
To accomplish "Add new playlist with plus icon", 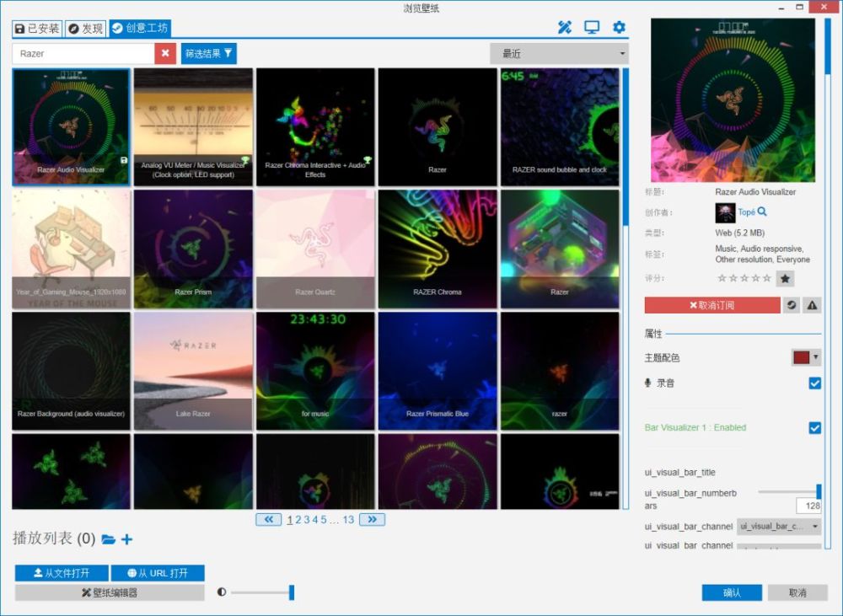I will click(x=127, y=539).
